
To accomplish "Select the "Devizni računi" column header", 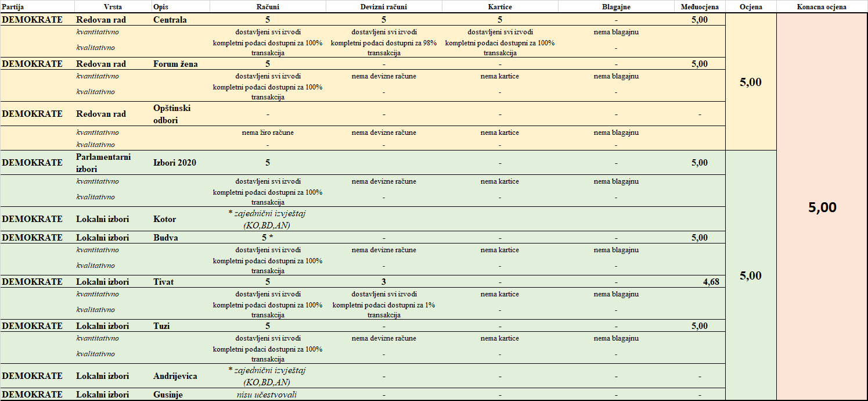I will 384,7.
